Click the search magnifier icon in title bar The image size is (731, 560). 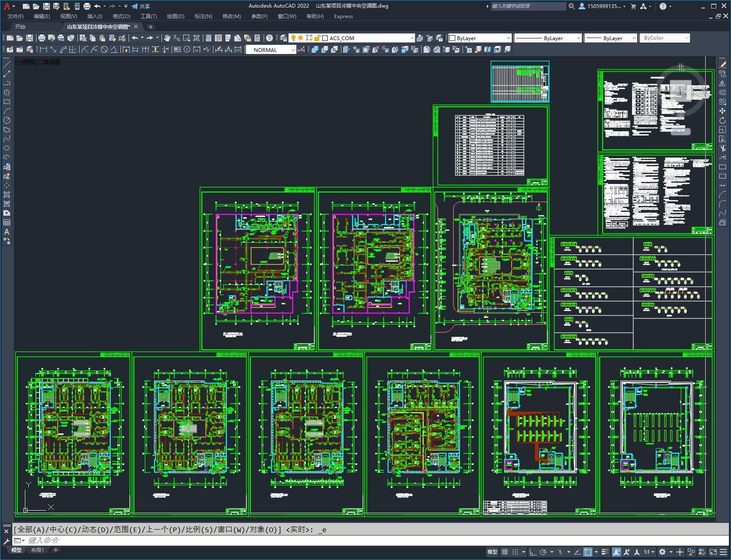pos(571,6)
